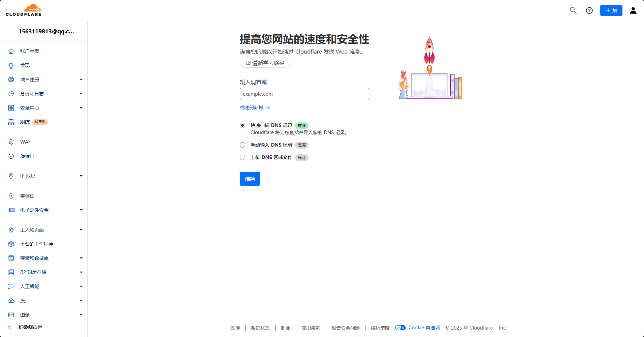Expand the 安全中心 submenu arrow
644x337 pixels.
(81, 108)
